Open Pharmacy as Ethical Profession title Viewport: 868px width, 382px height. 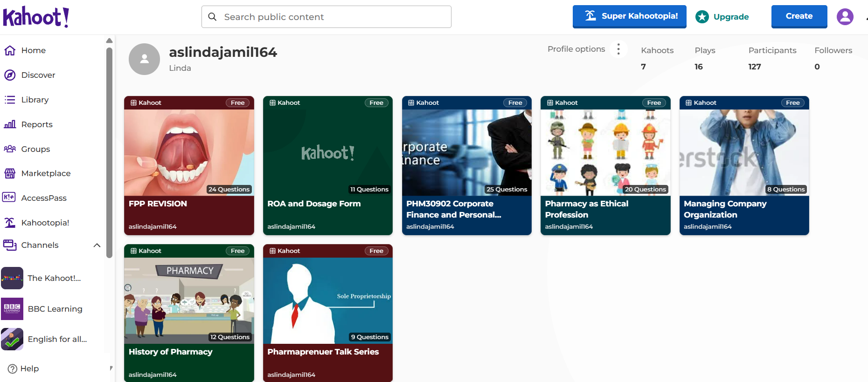586,209
